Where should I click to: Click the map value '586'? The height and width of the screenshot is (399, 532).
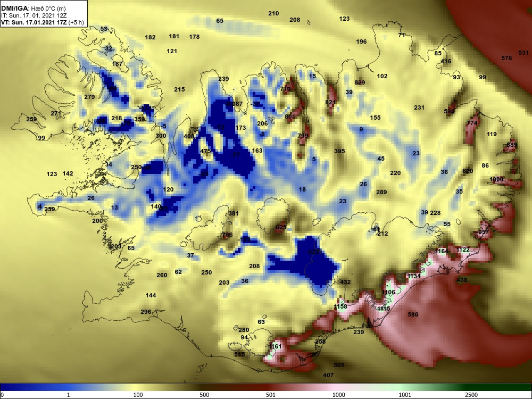coord(413,314)
